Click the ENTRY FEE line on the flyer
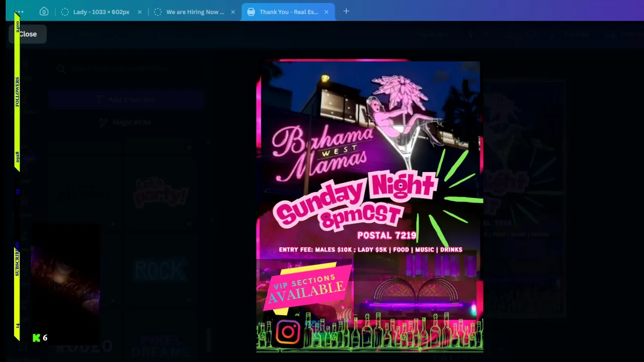The width and height of the screenshot is (644, 362). 370,249
